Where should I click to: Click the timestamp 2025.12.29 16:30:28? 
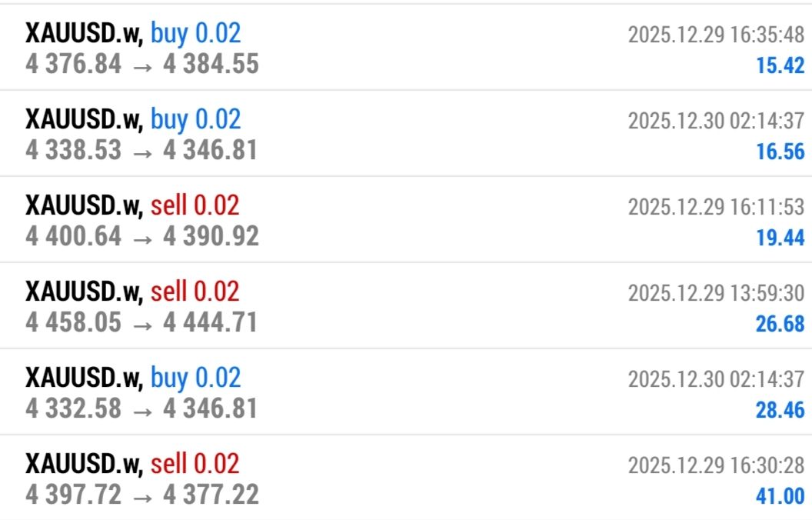pyautogui.click(x=716, y=466)
